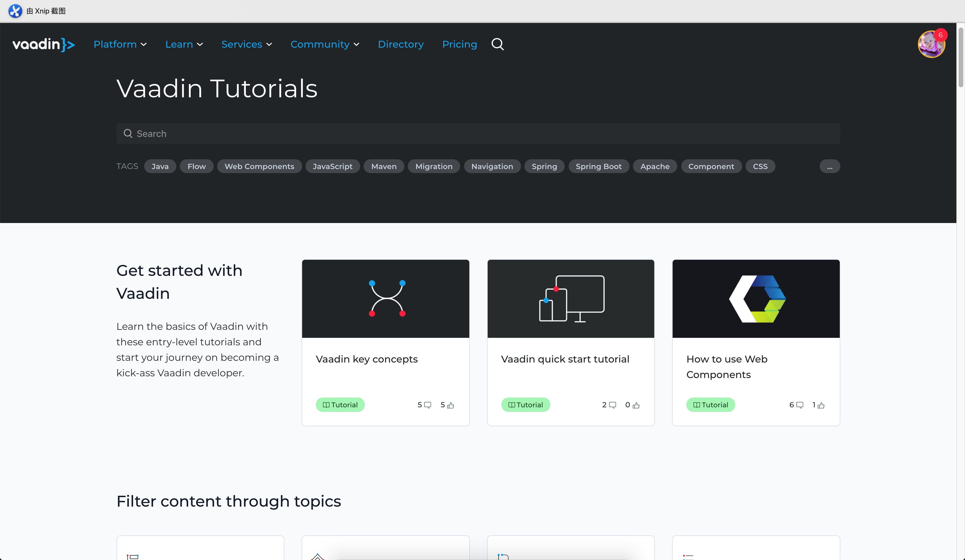
Task: Click the Filter content through topics heading
Action: pyautogui.click(x=229, y=501)
